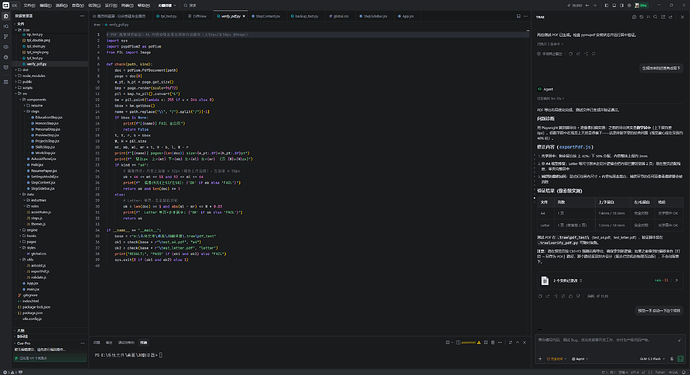This screenshot has width=690, height=375.
Task: Click the search icon in chat header
Action: [x=655, y=17]
